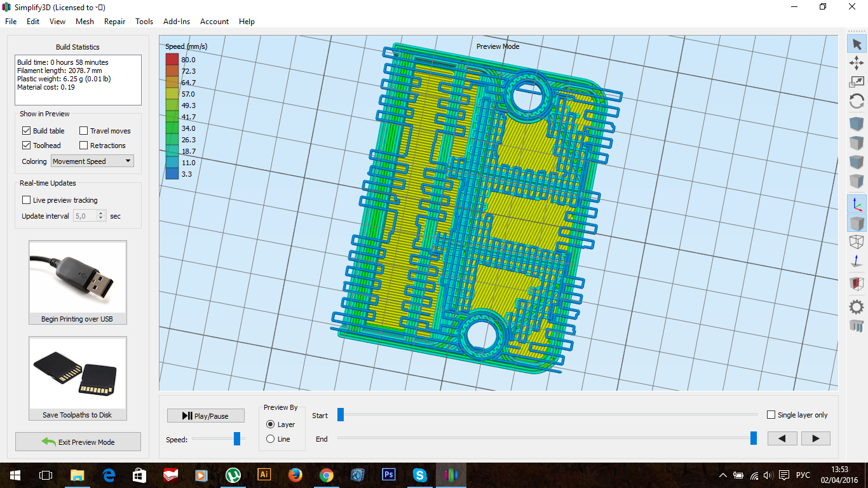Switch to wireframe cube rendering

(857, 242)
